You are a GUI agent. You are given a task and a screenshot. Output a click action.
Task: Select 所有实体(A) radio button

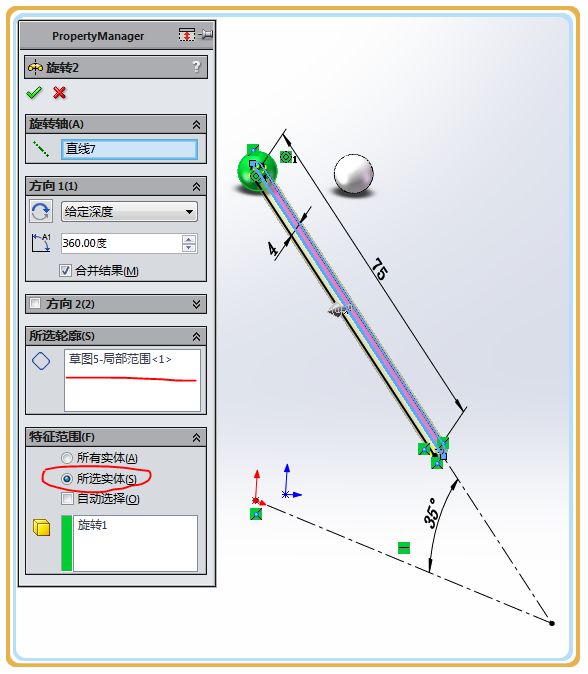click(x=67, y=458)
